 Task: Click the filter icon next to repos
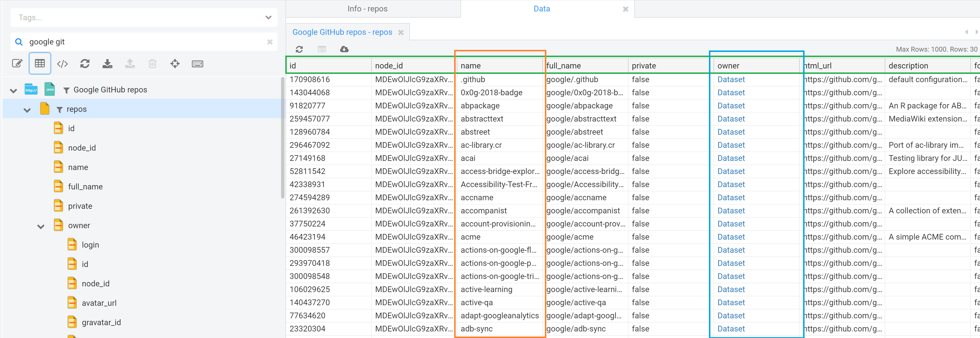59,110
